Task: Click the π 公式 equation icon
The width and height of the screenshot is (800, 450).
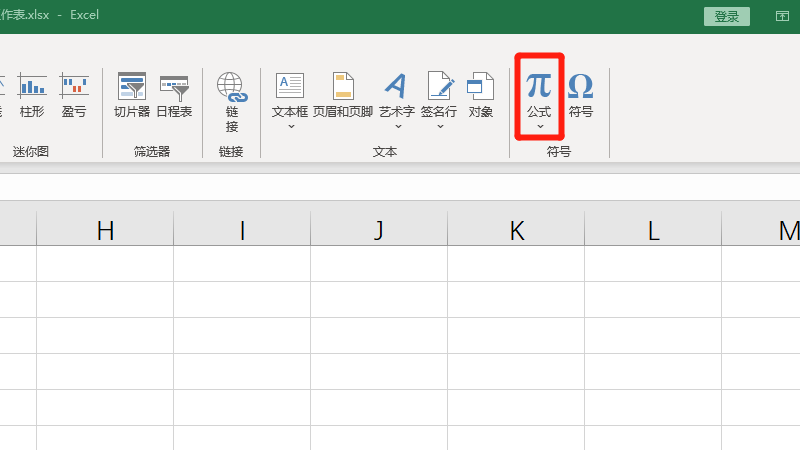Action: (x=539, y=87)
